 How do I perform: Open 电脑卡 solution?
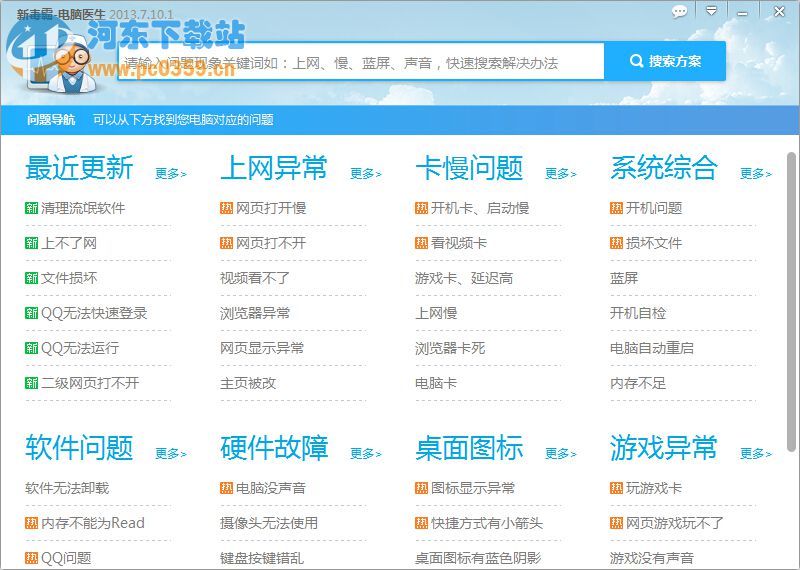436,383
